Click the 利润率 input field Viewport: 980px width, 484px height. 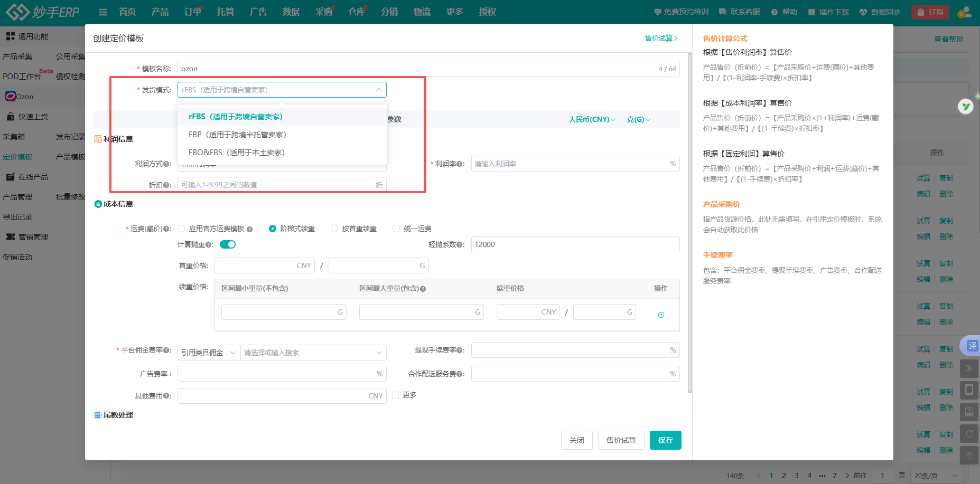tap(574, 164)
